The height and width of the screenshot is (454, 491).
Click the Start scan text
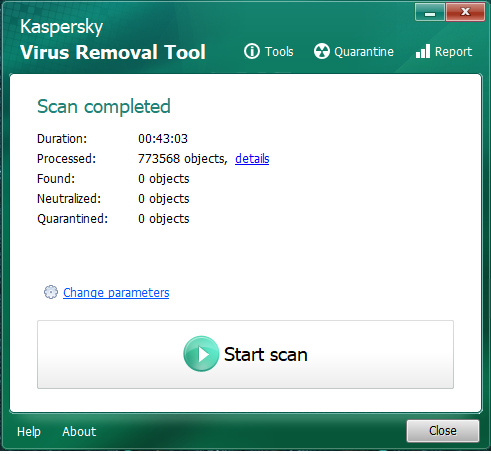[265, 354]
